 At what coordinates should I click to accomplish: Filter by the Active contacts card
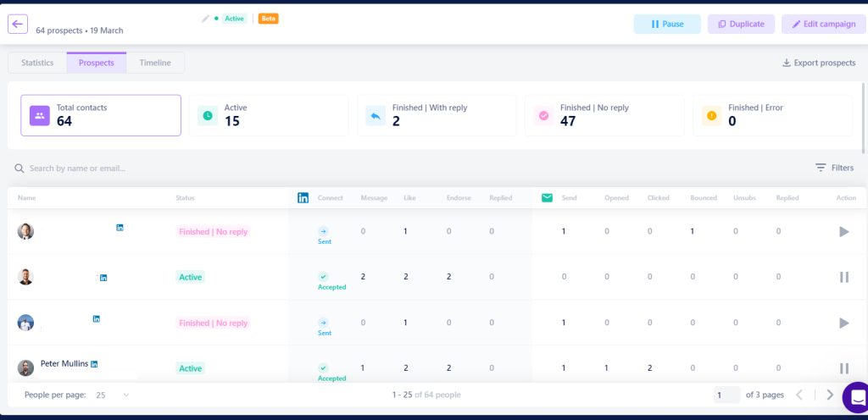(269, 115)
